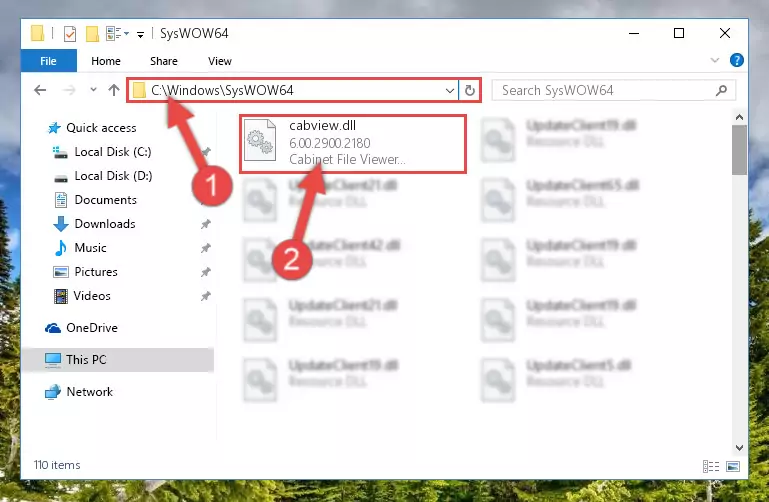Switch to the Share ribbon tab
This screenshot has height=502, width=769.
pyautogui.click(x=164, y=61)
